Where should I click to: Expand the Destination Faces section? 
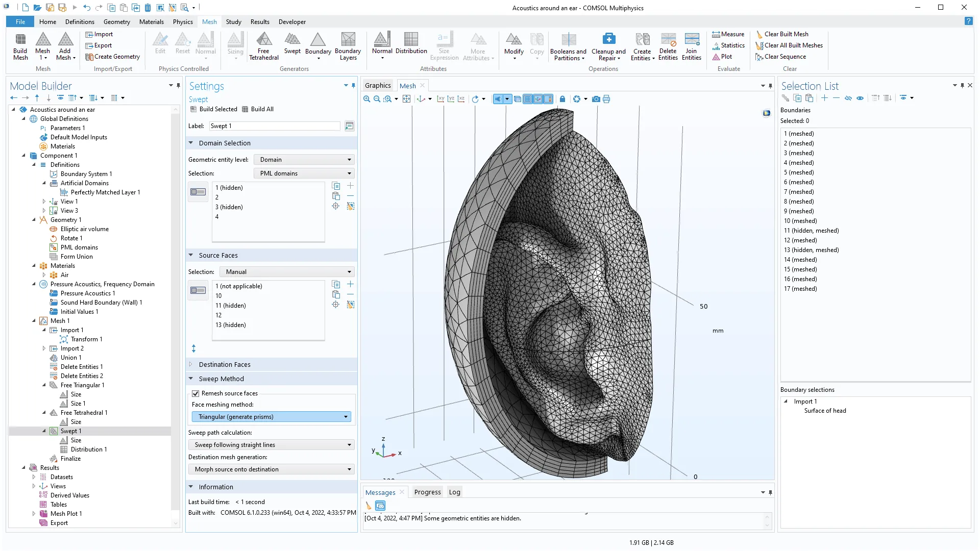(x=225, y=364)
